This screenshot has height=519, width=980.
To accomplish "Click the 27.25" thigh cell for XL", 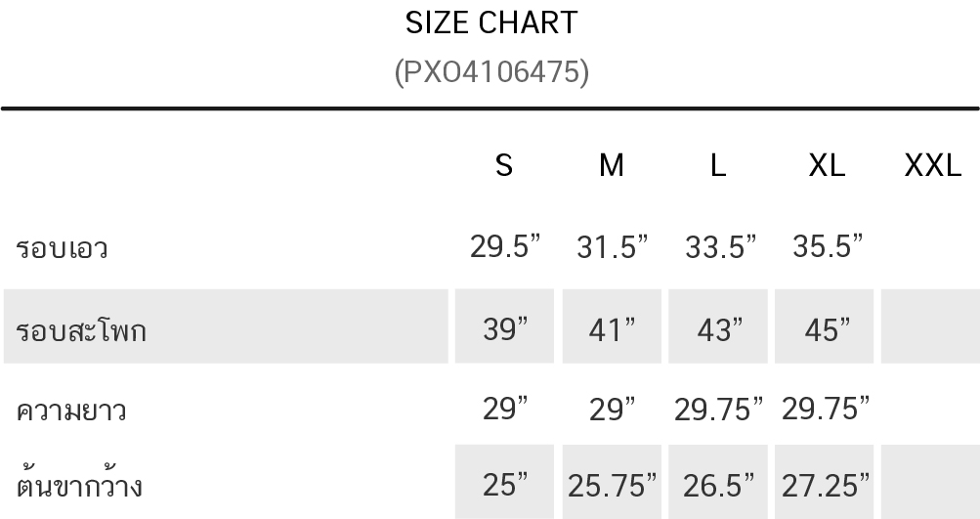I will click(825, 482).
